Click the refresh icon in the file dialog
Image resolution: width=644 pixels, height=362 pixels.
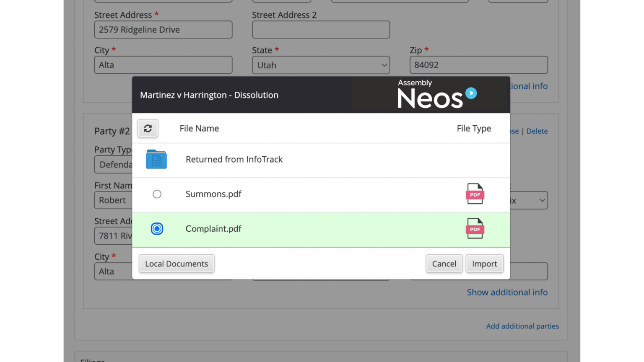coord(148,128)
